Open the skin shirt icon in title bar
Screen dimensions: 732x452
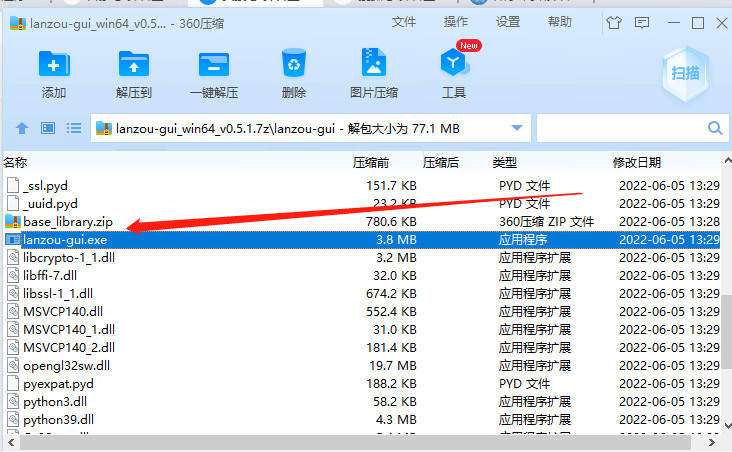(x=614, y=22)
